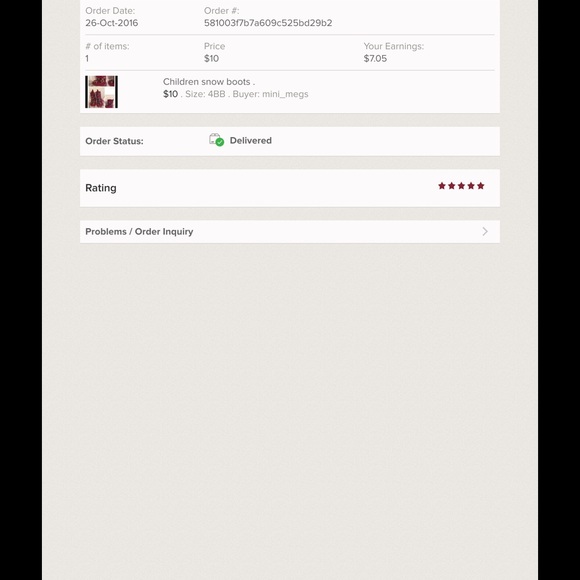Click the 'Your Earnings:' label

coord(394,46)
